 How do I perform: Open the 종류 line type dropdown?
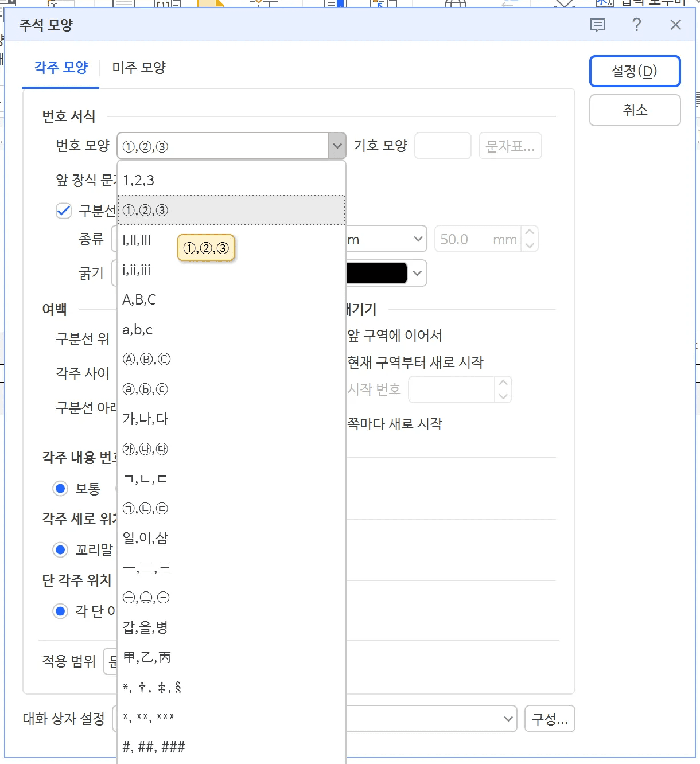tap(418, 239)
